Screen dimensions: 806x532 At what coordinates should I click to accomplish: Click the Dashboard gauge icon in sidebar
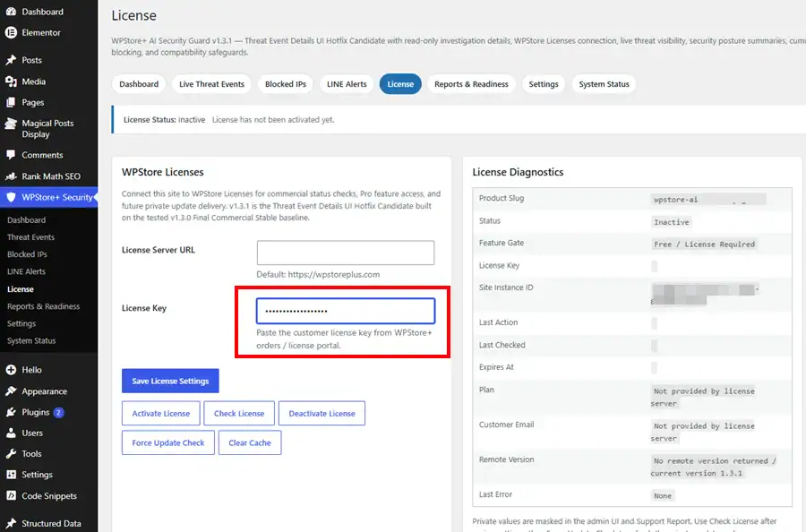[11, 12]
